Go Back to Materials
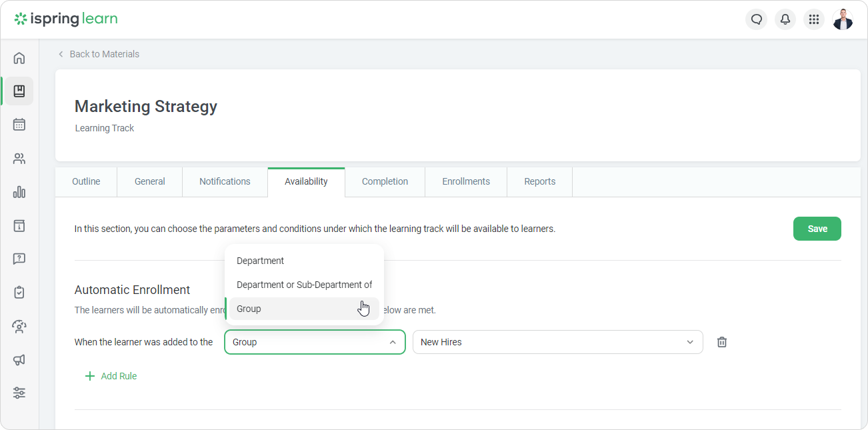This screenshot has height=430, width=868. tap(99, 53)
